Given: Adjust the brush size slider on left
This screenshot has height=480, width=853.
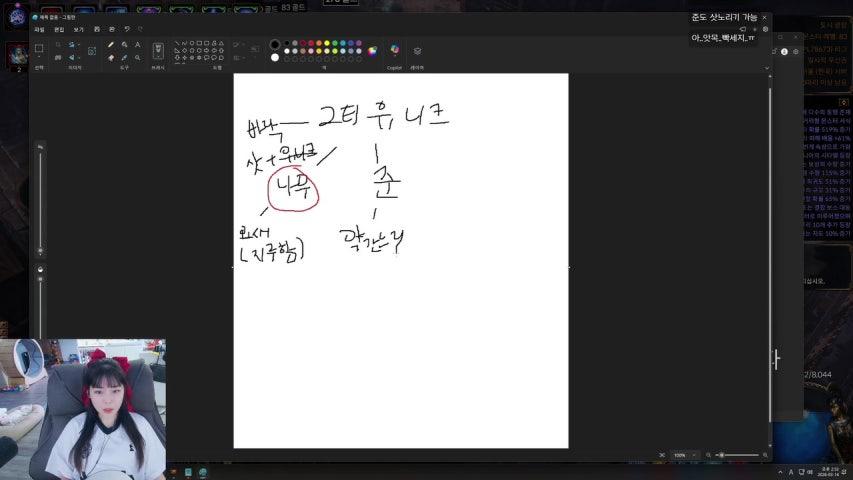Looking at the screenshot, I should 40,199.
